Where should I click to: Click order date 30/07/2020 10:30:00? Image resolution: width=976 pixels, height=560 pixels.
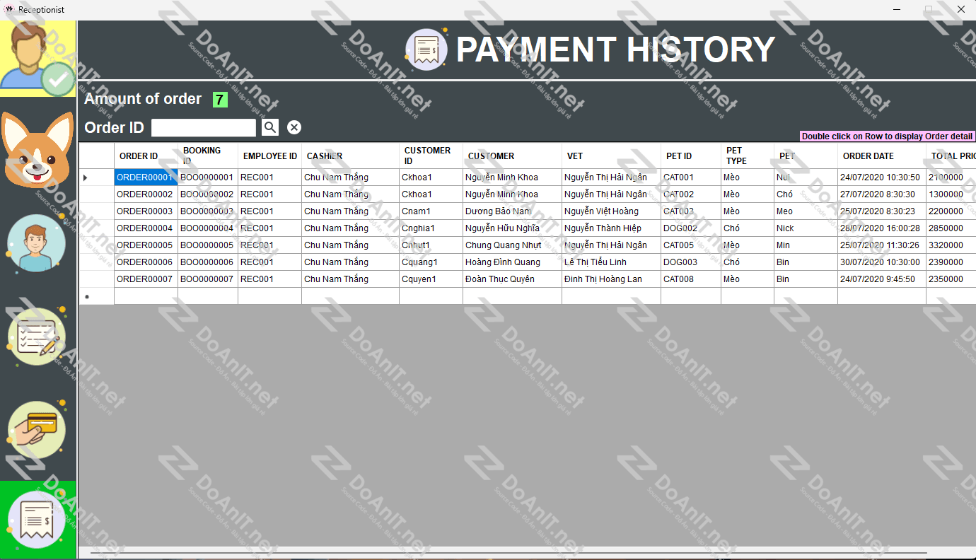882,262
